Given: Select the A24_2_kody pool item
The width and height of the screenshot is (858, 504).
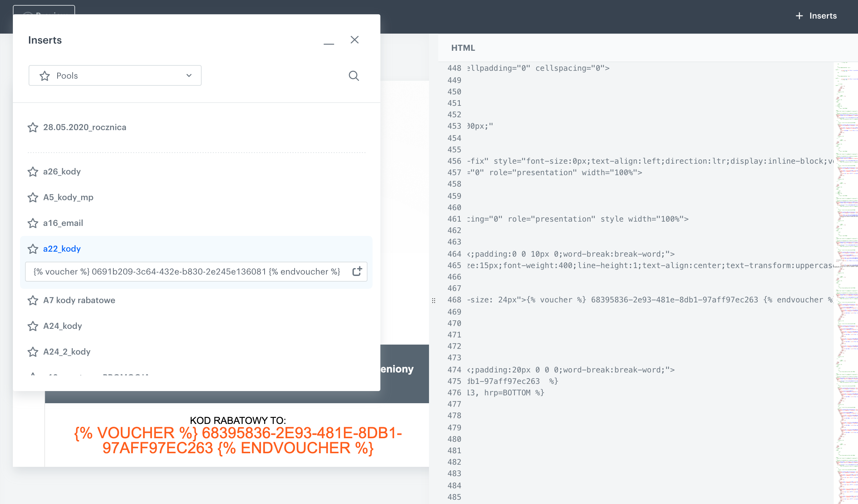Looking at the screenshot, I should pos(67,352).
